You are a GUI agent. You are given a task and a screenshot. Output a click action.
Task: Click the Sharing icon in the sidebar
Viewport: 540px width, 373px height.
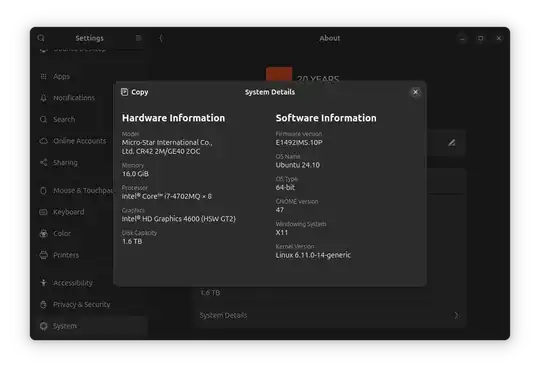43,162
